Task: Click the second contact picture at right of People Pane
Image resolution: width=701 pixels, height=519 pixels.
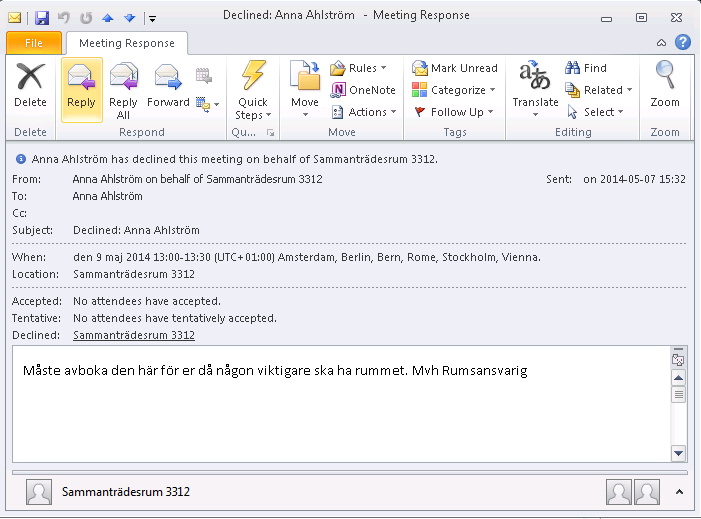Action: (x=646, y=492)
